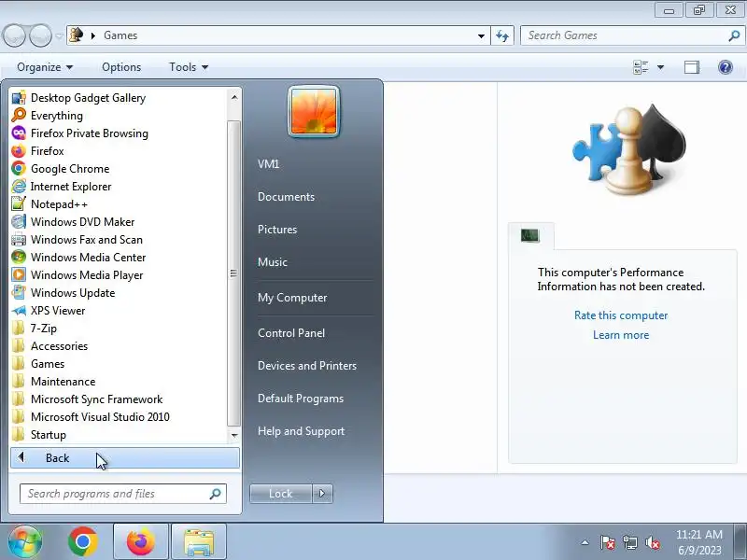
Task: Click the Lock button
Action: pyautogui.click(x=281, y=494)
